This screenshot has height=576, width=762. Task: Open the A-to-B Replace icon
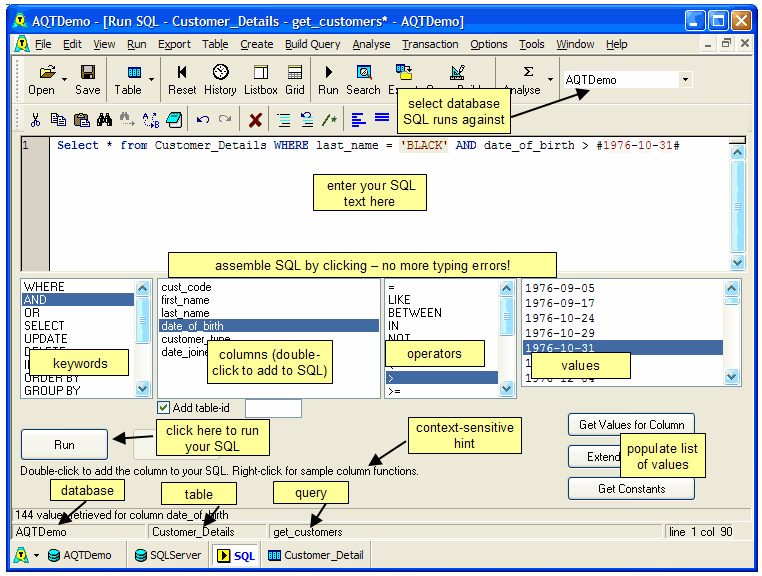pos(151,120)
